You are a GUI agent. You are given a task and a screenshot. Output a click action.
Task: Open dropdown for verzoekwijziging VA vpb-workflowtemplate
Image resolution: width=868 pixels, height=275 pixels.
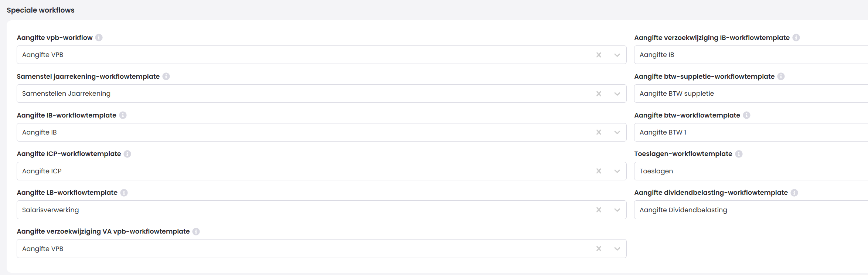[x=617, y=249]
